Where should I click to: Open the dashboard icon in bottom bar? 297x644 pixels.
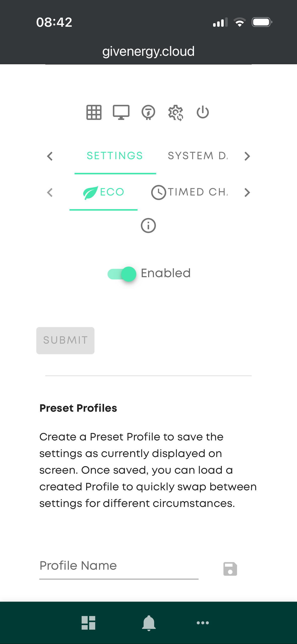[88, 623]
